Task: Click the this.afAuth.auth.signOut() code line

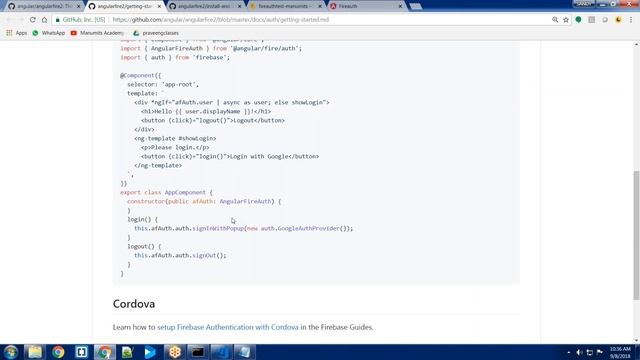Action: click(x=180, y=256)
